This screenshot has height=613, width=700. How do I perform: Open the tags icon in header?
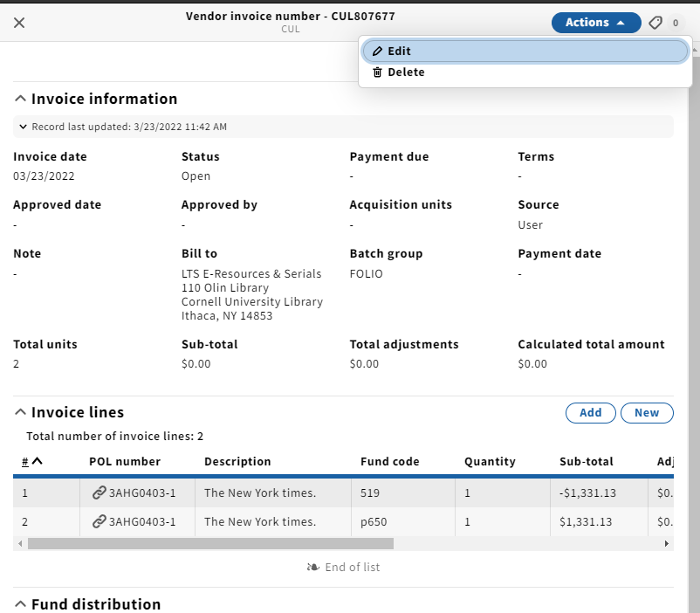pos(655,23)
